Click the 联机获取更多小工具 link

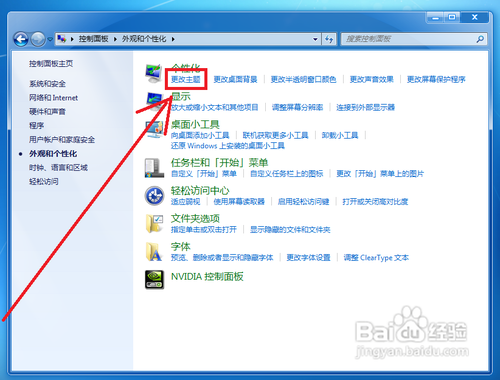click(x=275, y=135)
